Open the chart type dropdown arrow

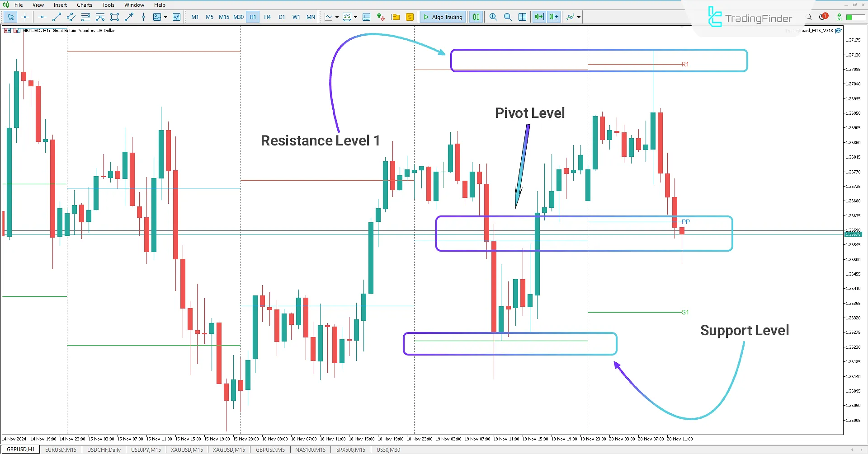point(337,17)
